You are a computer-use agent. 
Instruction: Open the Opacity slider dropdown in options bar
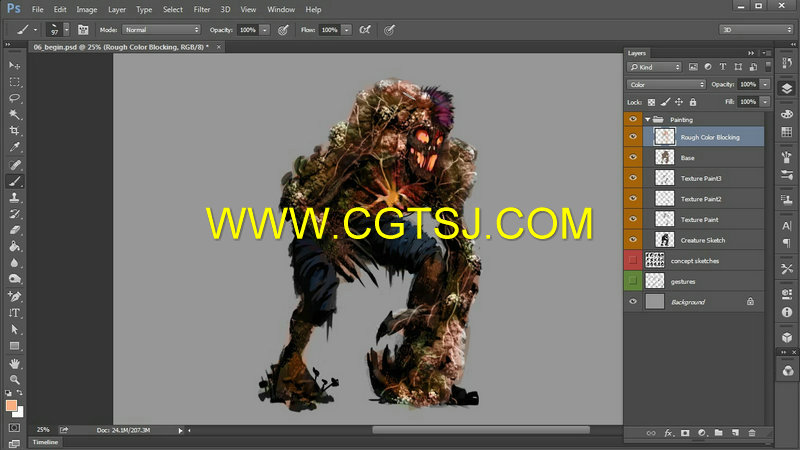tap(265, 30)
